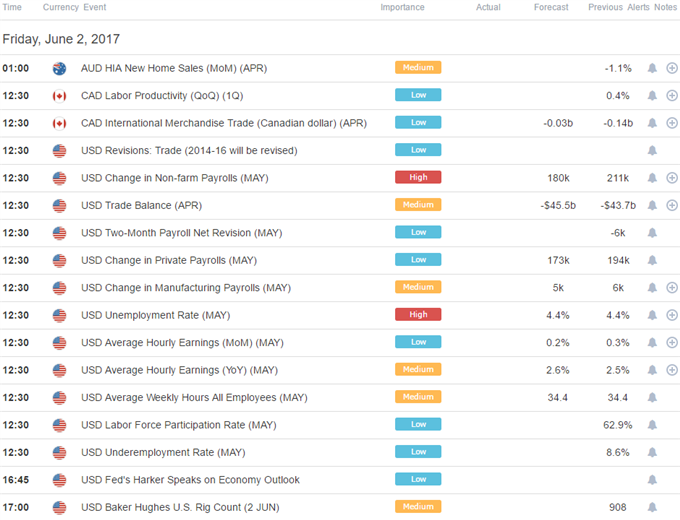The width and height of the screenshot is (680, 520).
Task: Click forecast -$45.5b for Trade Balance
Action: click(558, 206)
